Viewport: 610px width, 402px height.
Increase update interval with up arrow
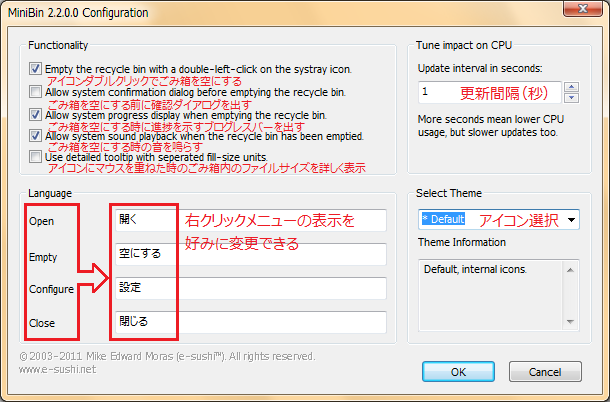[571, 87]
